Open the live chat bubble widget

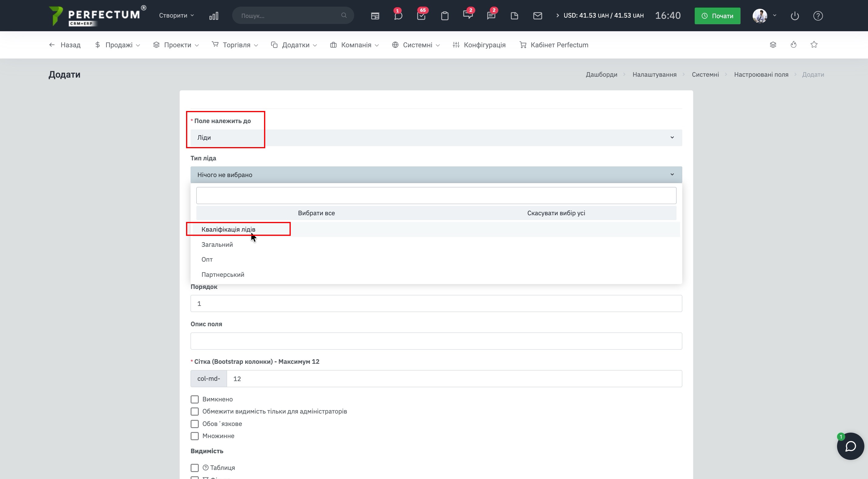tap(850, 446)
